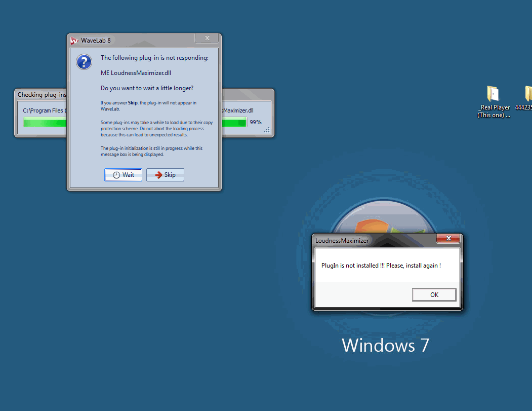Click the 99% progress value
The width and height of the screenshot is (532, 411).
(256, 122)
